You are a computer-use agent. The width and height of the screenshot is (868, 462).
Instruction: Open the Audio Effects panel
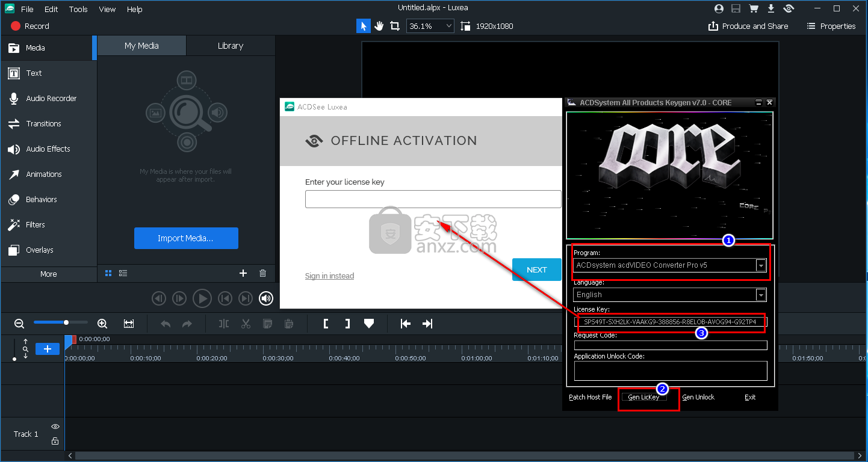pos(48,149)
